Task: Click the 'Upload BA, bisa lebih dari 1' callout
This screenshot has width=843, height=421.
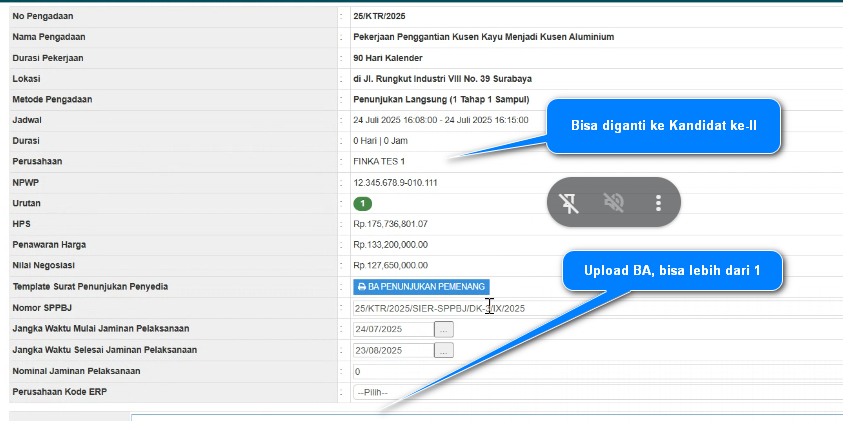Action: tap(671, 268)
